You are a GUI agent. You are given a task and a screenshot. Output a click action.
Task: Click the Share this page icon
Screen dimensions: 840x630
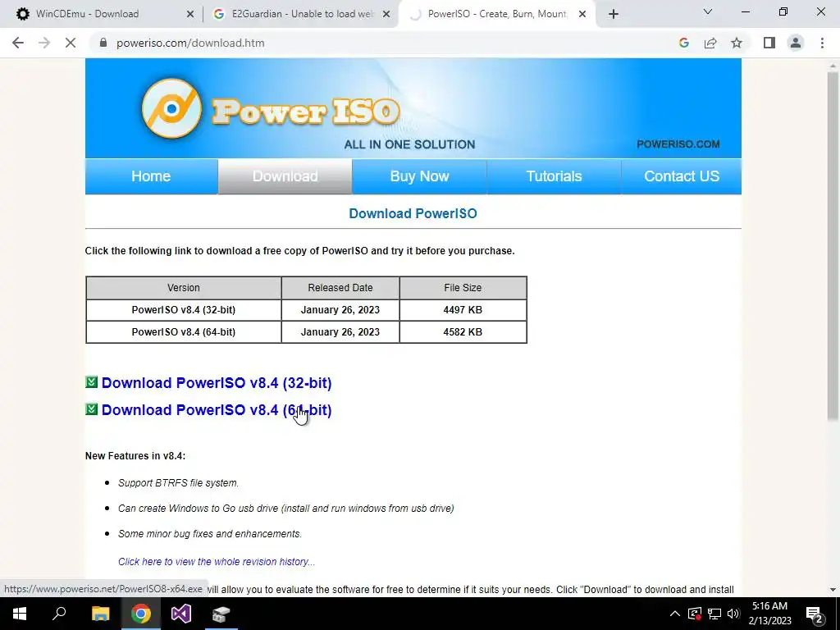pos(710,43)
